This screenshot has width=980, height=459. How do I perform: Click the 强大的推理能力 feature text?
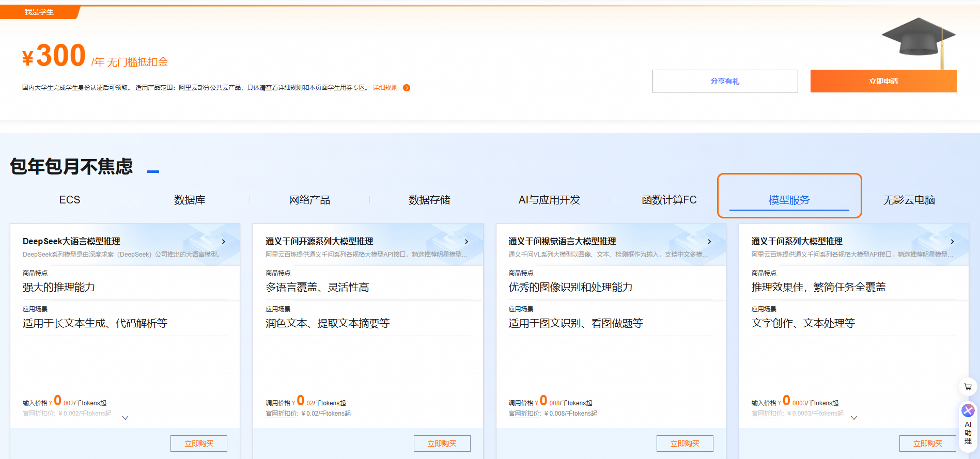pos(59,287)
